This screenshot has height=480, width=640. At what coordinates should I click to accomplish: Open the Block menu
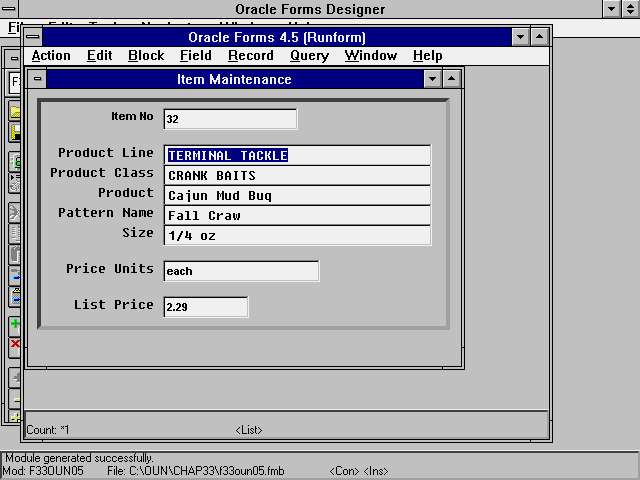click(x=146, y=56)
